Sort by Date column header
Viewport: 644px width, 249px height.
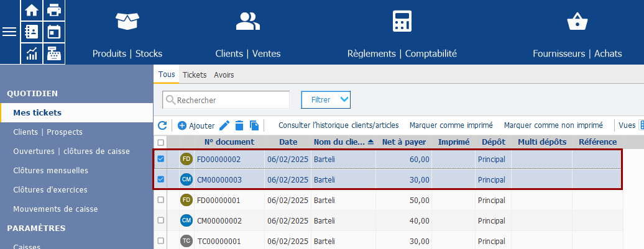pyautogui.click(x=288, y=142)
